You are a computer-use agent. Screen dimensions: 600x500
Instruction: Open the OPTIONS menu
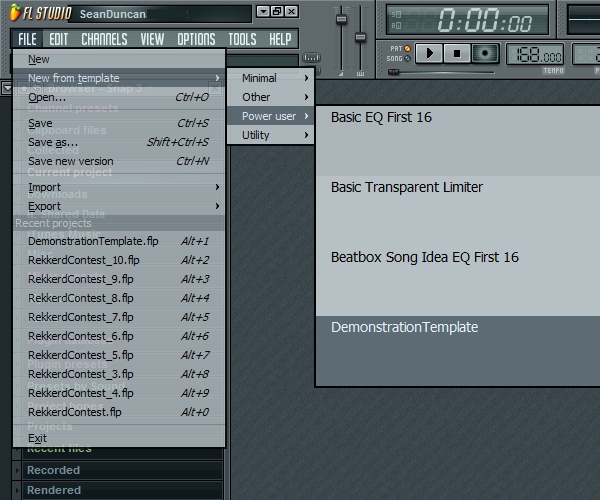[x=196, y=39]
